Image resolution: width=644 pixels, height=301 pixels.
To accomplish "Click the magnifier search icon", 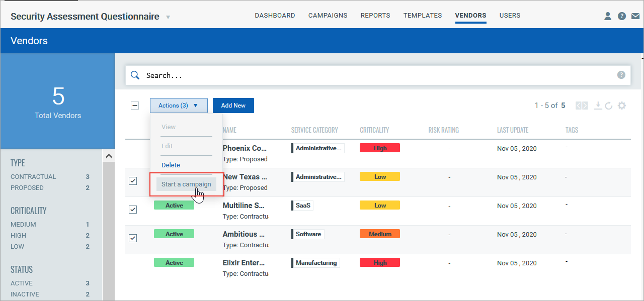I will [x=135, y=75].
